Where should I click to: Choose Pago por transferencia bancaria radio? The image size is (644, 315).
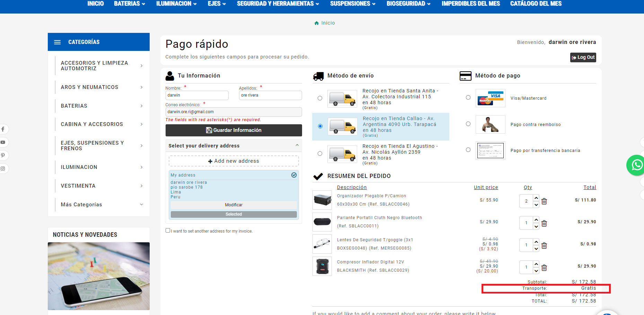468,150
